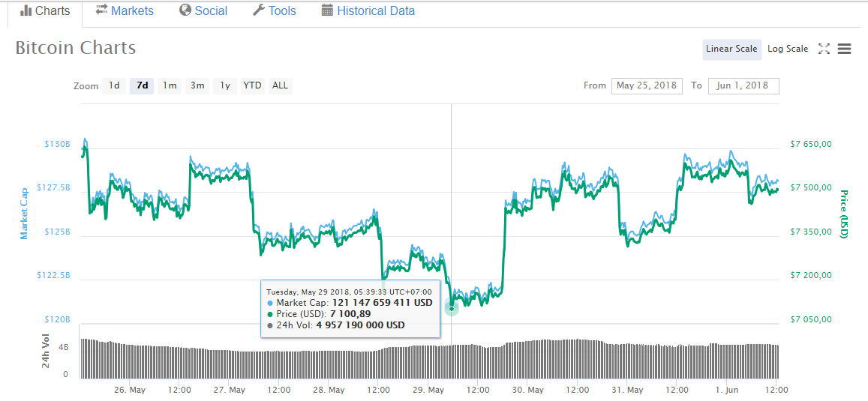
Task: Click tooltip 24h Vol value 4 957 190 000 USD
Action: click(x=360, y=325)
